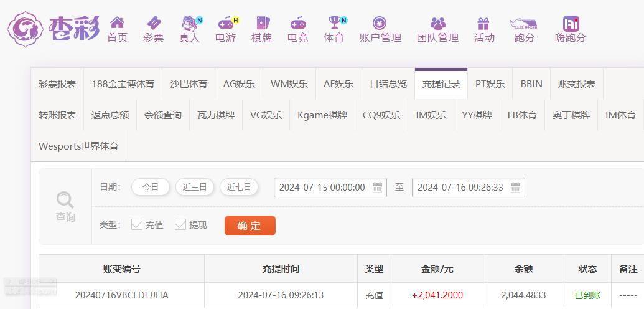644x309 pixels.
Task: Open calendar picker for start date
Action: tap(377, 188)
